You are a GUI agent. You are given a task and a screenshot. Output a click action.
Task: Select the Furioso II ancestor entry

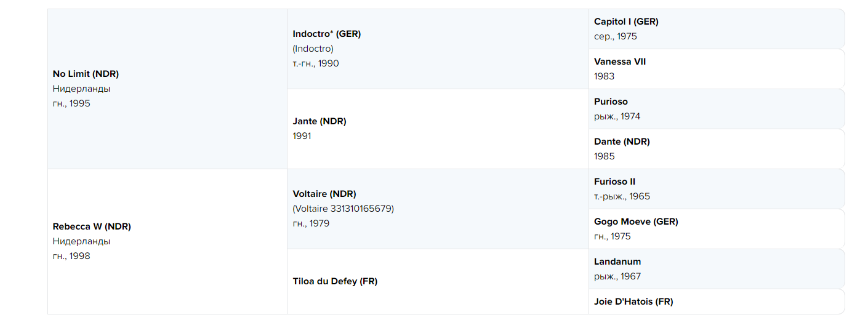[614, 182]
